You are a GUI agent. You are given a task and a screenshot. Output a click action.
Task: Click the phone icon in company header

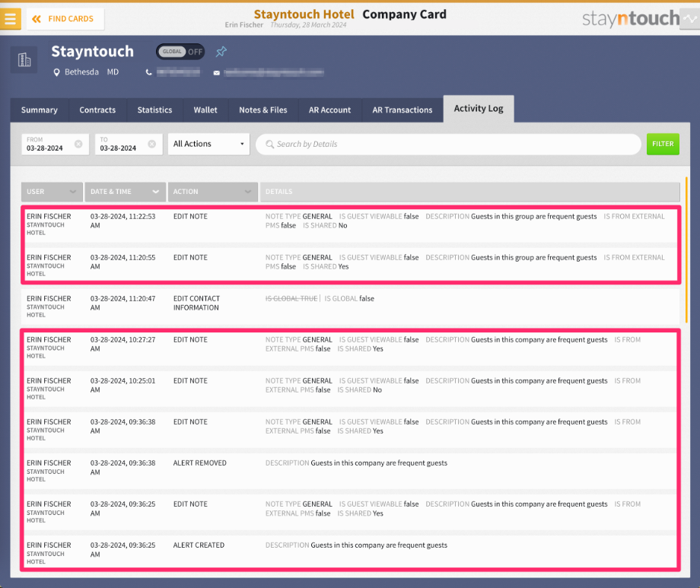pos(148,72)
